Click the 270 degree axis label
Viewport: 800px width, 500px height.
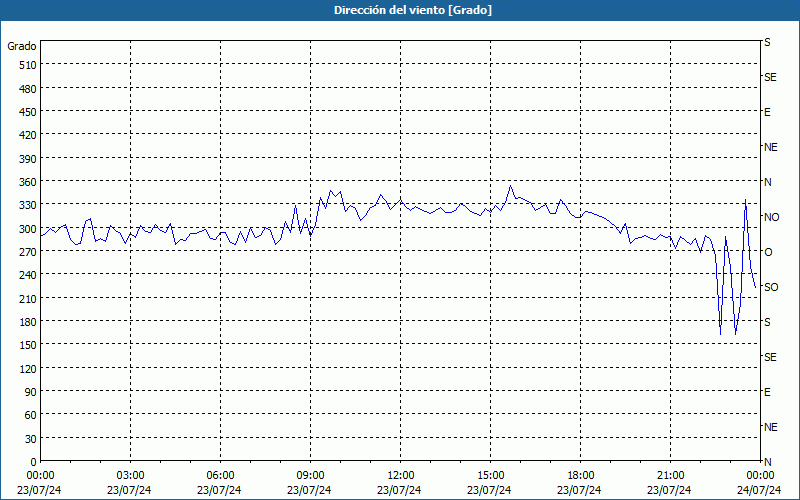(x=29, y=252)
